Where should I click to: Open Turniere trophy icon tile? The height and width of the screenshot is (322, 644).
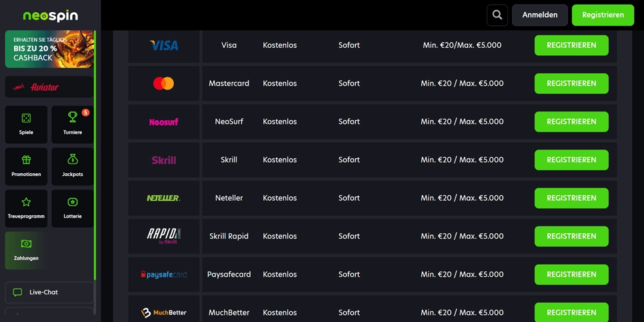73,124
